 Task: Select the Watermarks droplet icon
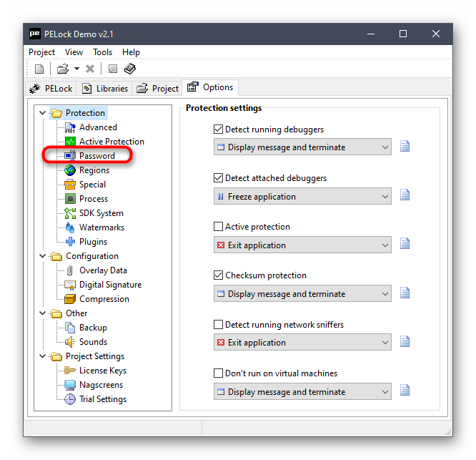tap(70, 227)
